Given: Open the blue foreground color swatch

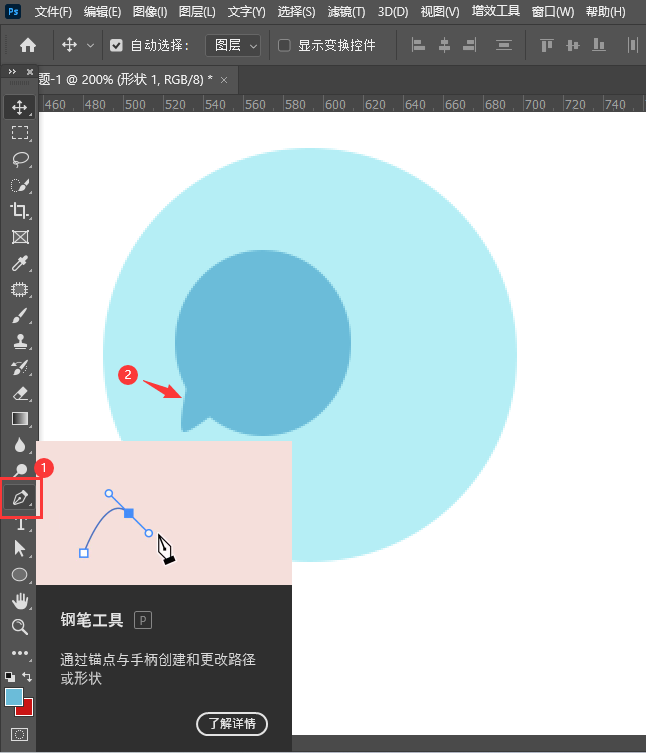Looking at the screenshot, I should click(x=13, y=696).
